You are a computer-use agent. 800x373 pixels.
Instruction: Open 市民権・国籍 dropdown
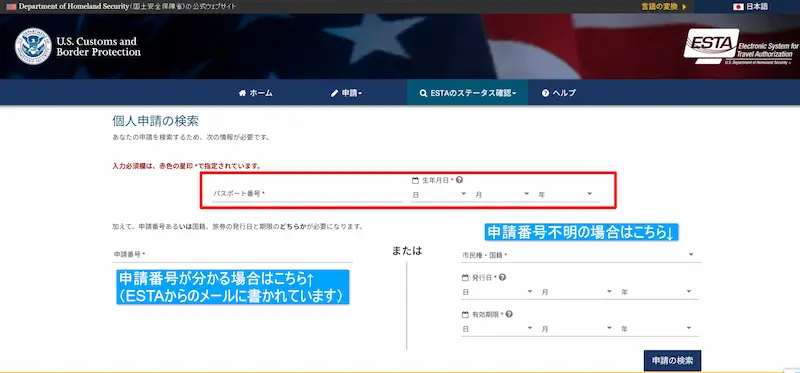[581, 255]
